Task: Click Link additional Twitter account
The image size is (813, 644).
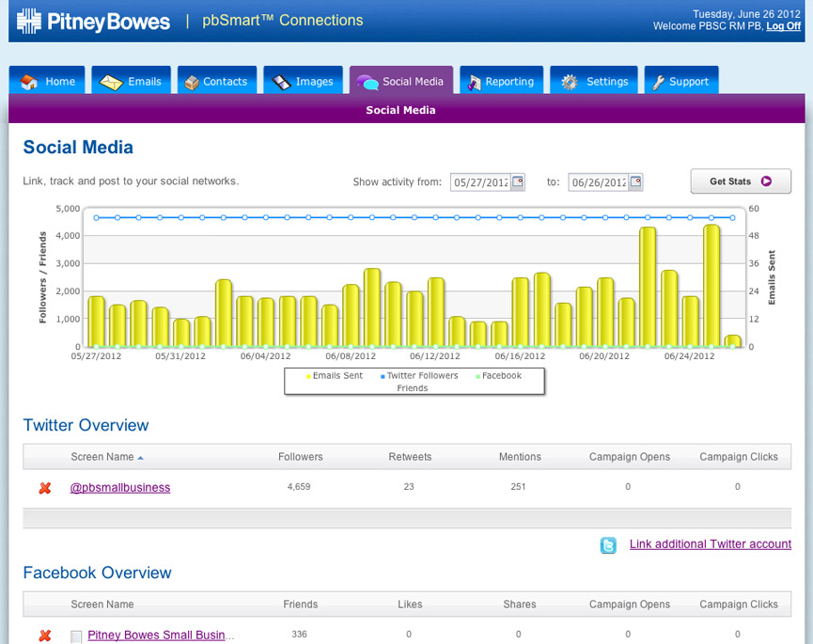Action: [x=711, y=544]
